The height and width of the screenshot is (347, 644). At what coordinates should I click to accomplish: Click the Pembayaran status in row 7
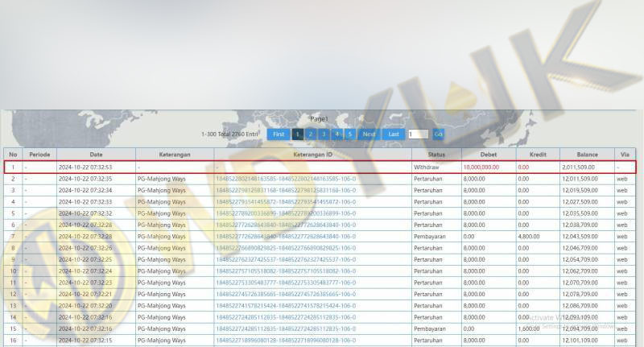pos(430,237)
